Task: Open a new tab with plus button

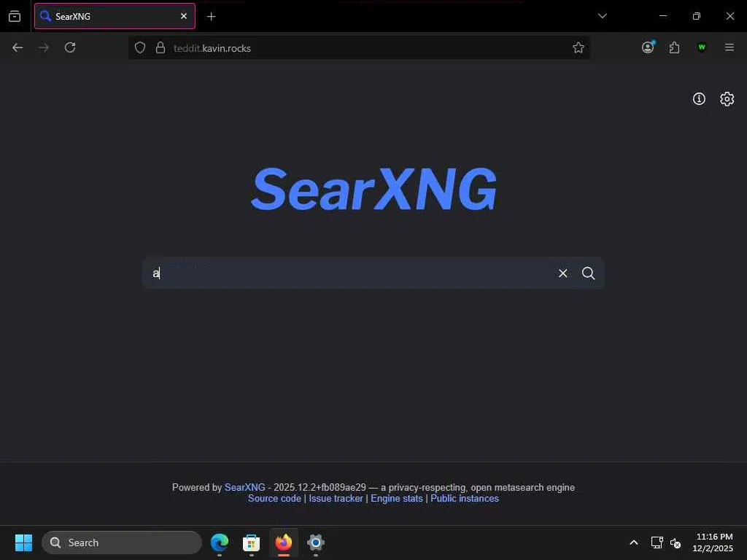Action: click(211, 17)
